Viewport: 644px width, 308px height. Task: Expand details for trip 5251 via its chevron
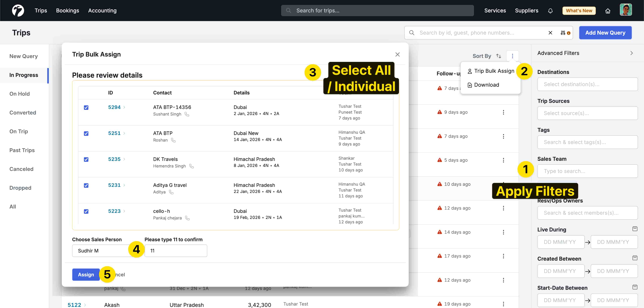(x=124, y=133)
